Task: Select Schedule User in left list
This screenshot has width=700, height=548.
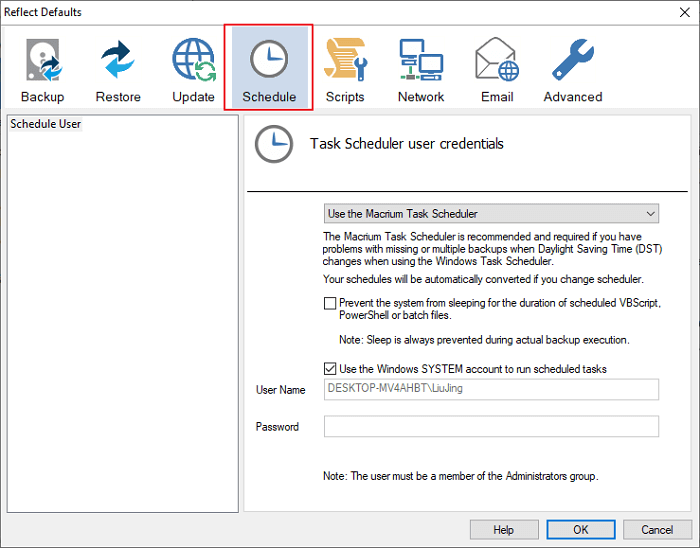Action: click(46, 124)
